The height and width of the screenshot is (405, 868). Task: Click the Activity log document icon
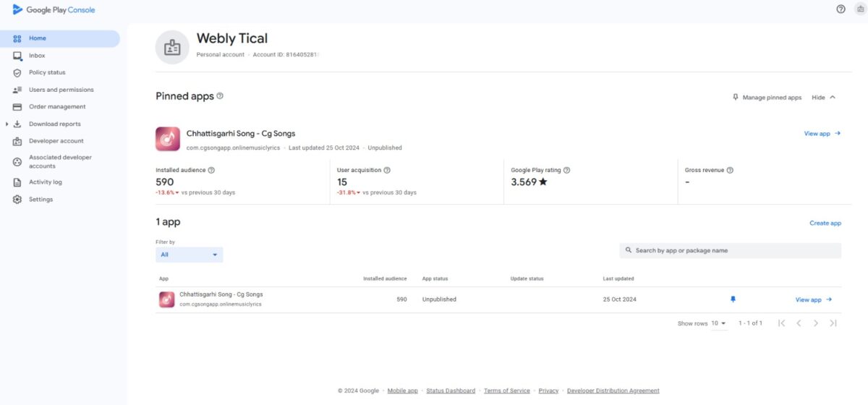[x=17, y=182]
